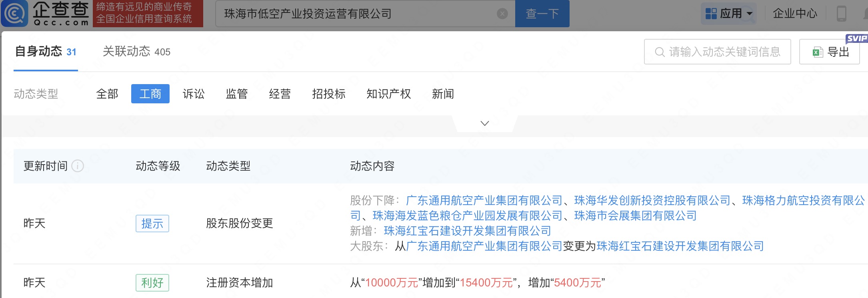Filter by 招投标 type
868x298 pixels.
tap(328, 94)
